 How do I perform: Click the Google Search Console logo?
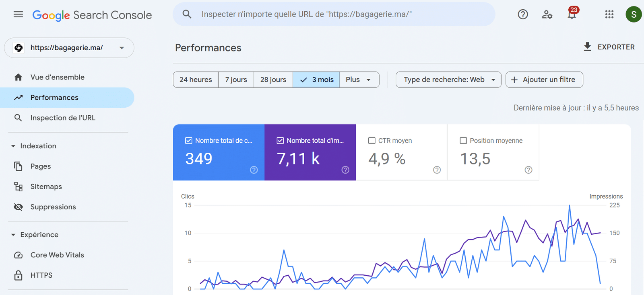tap(92, 15)
